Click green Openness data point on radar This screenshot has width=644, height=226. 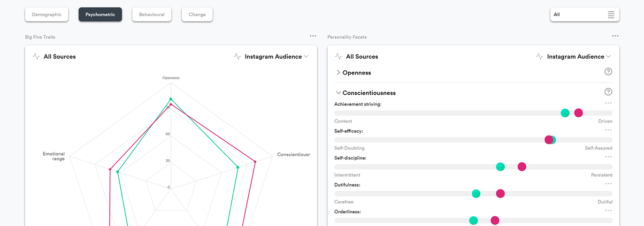click(171, 99)
